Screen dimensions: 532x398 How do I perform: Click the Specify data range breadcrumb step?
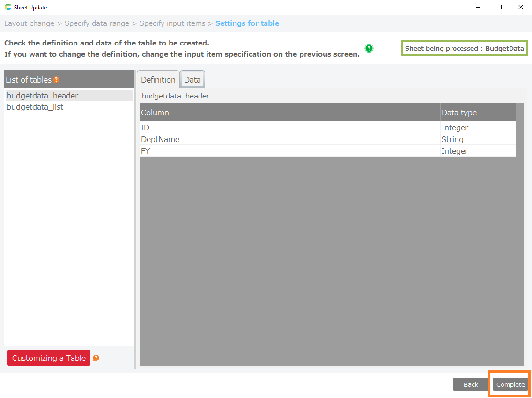(x=97, y=23)
